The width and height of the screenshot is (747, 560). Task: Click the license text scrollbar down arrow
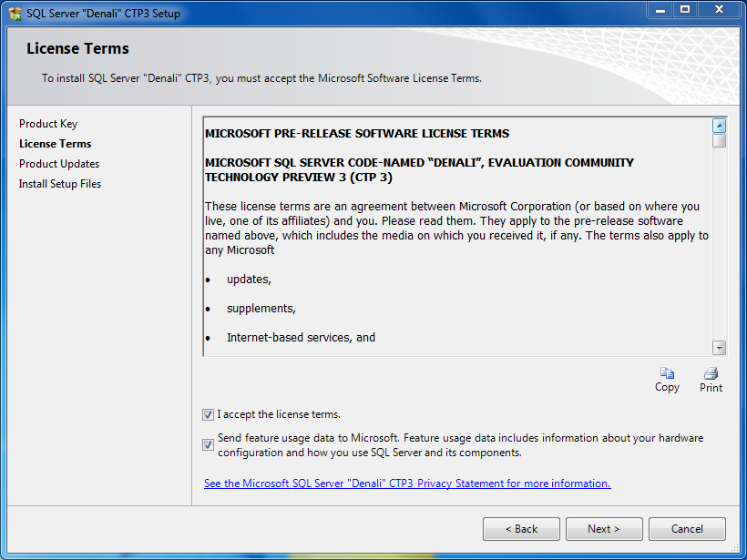coord(719,348)
